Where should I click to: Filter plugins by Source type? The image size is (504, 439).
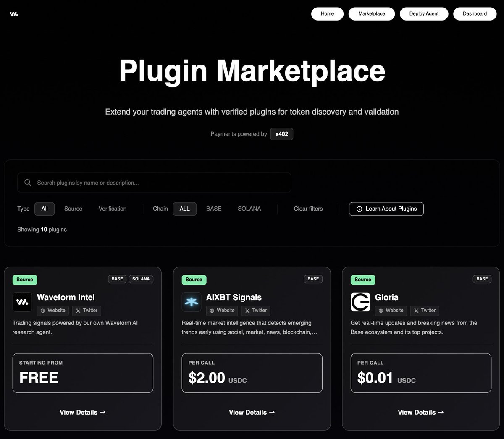73,209
